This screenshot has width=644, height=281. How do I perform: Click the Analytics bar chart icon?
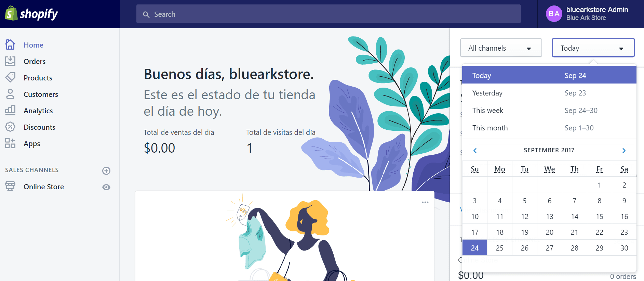tap(10, 110)
